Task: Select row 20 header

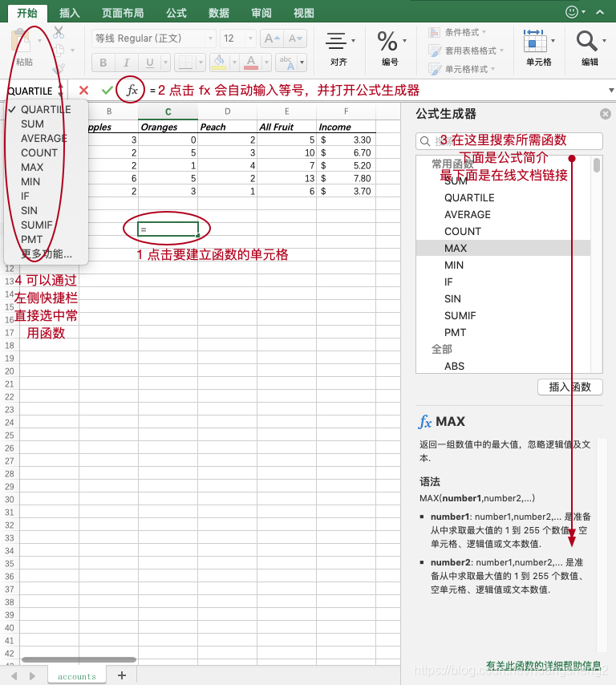Action: (10, 371)
